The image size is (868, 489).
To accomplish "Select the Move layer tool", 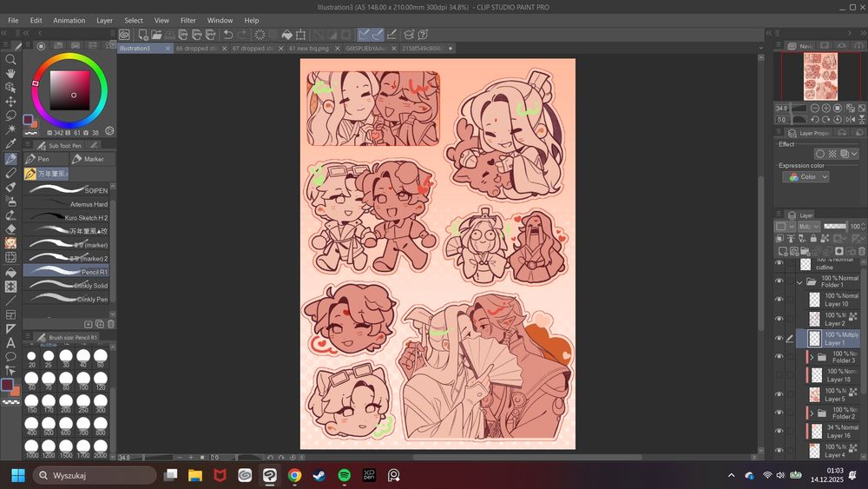I will 10,102.
